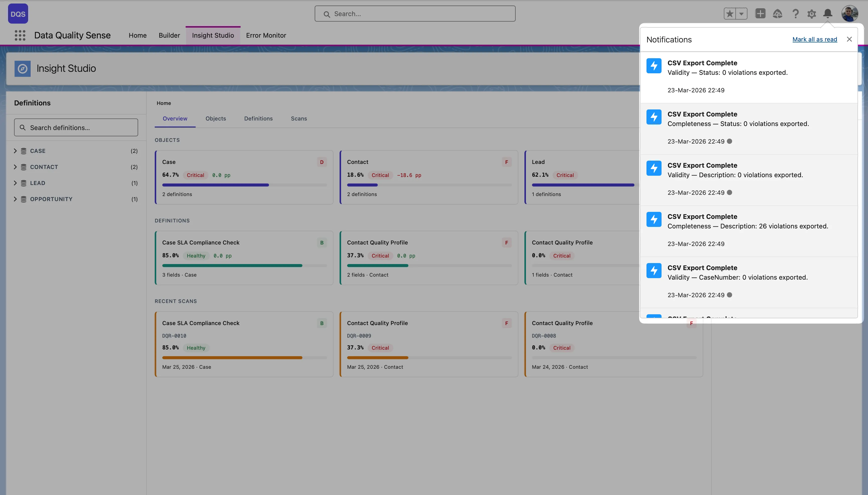
Task: Click the plus add icon
Action: 761,14
